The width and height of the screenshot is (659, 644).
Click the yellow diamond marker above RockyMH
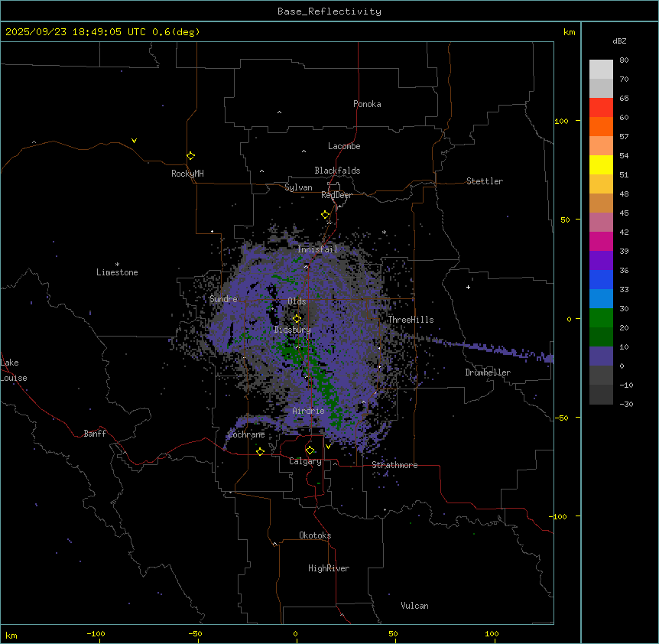click(x=190, y=156)
